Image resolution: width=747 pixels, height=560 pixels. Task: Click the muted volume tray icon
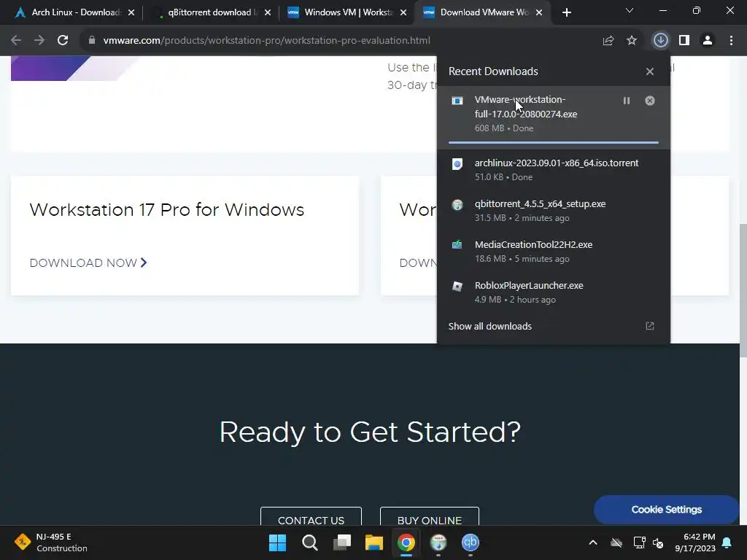[659, 542]
